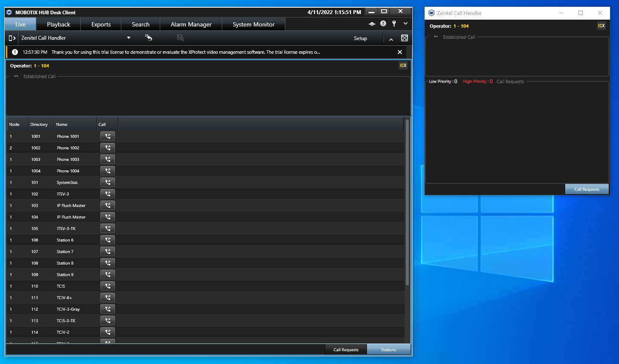
Task: Toggle the full screen view icon
Action: [x=404, y=38]
